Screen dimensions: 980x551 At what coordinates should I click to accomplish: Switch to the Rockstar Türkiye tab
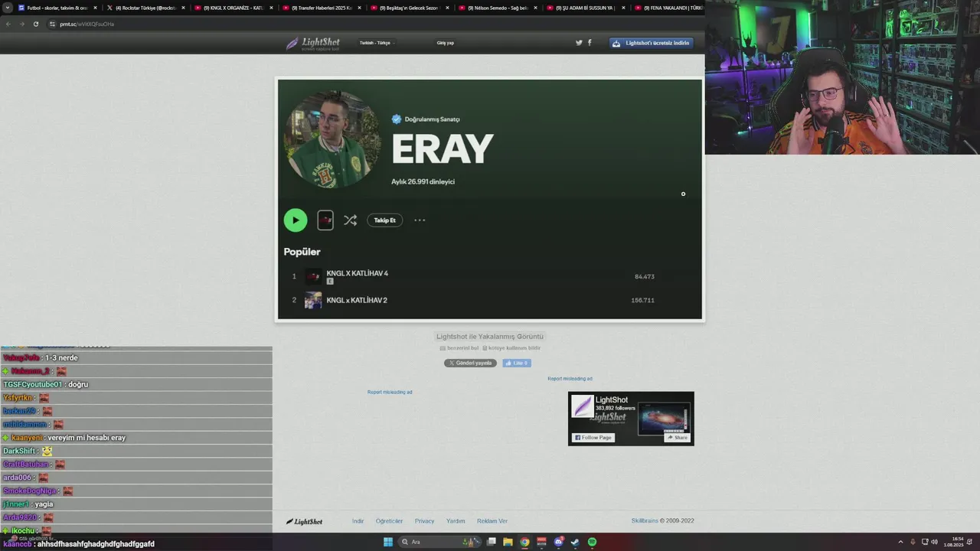pyautogui.click(x=144, y=8)
